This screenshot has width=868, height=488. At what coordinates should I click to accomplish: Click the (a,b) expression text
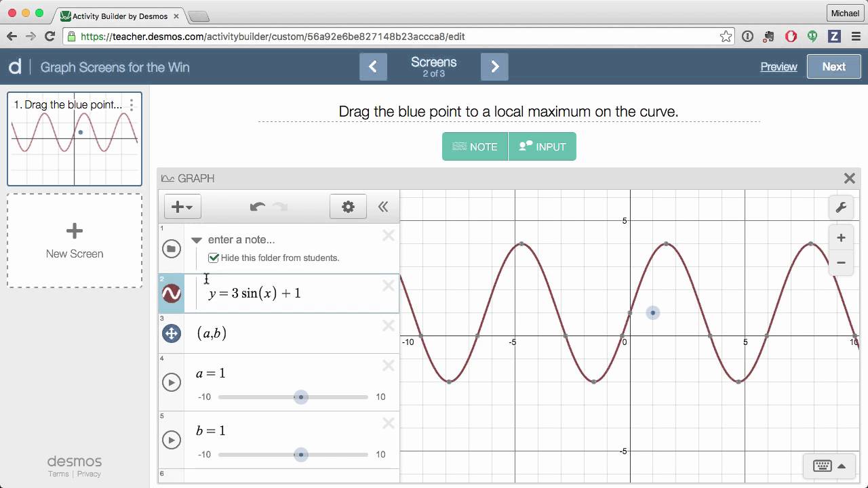coord(212,333)
